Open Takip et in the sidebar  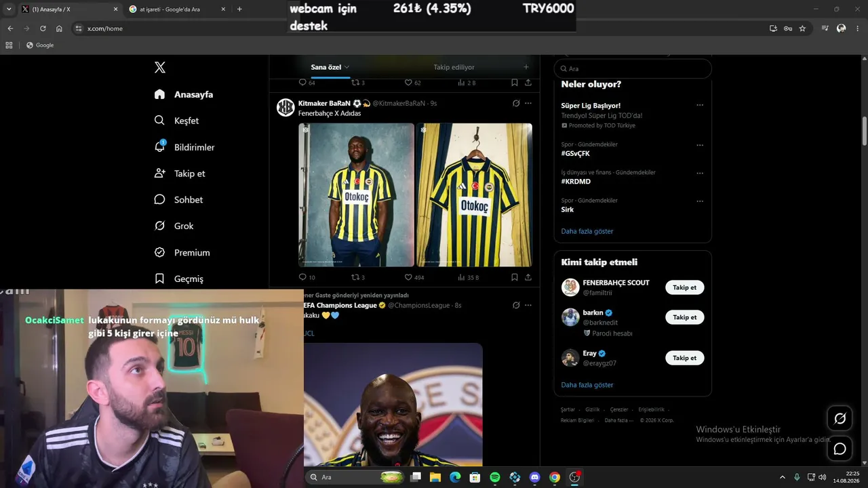click(180, 174)
